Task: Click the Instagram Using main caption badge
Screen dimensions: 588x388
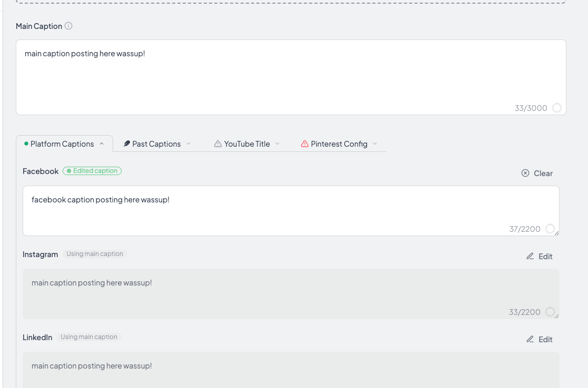Action: click(x=95, y=254)
